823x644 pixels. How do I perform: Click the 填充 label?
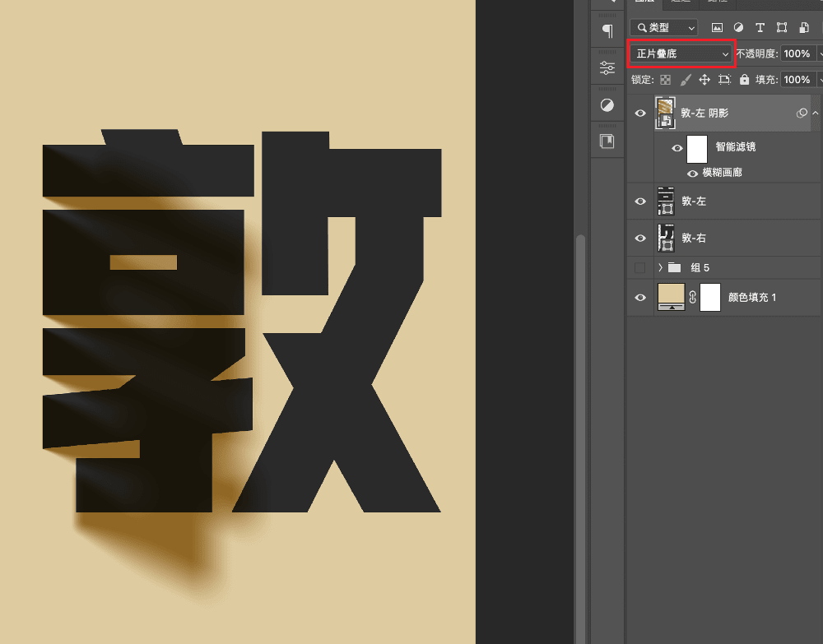coord(766,80)
